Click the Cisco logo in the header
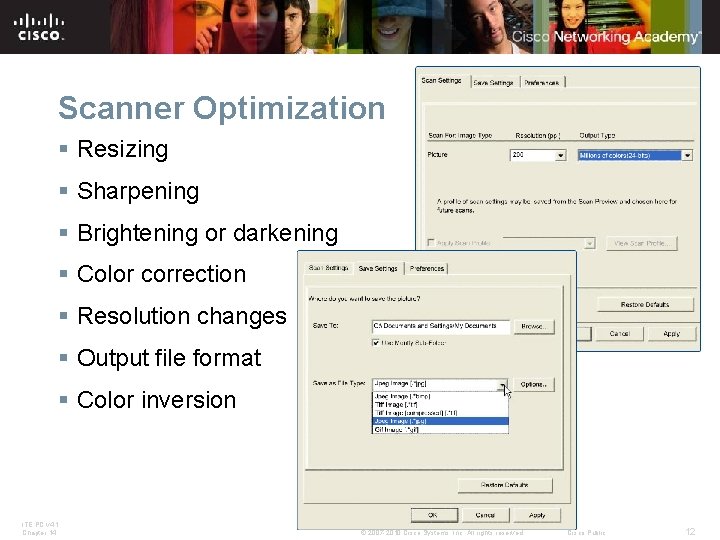The image size is (720, 540). pyautogui.click(x=39, y=28)
